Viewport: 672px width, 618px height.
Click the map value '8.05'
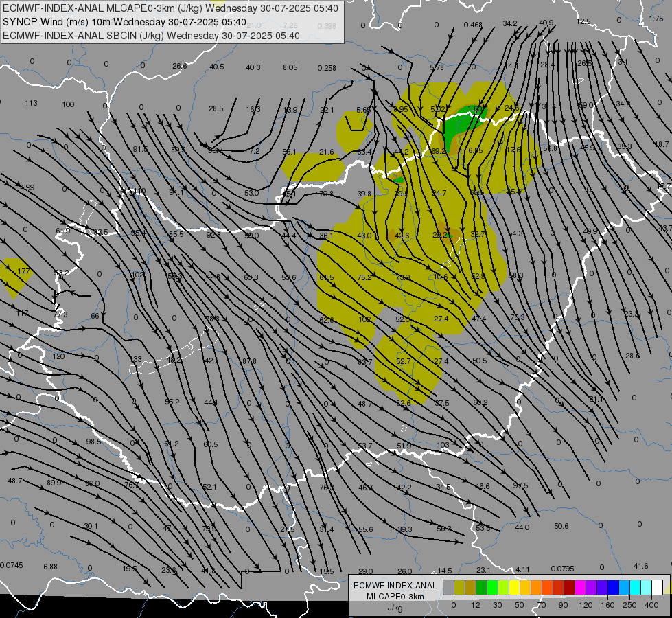pyautogui.click(x=290, y=67)
